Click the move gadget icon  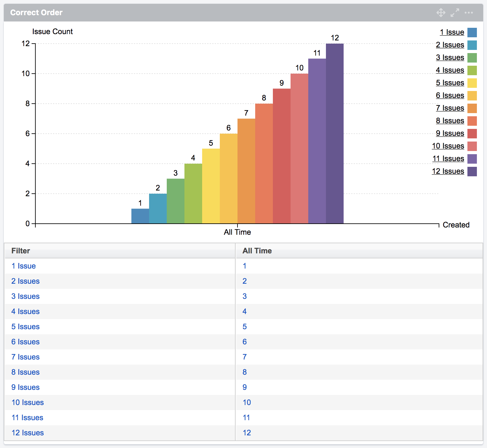pos(440,13)
